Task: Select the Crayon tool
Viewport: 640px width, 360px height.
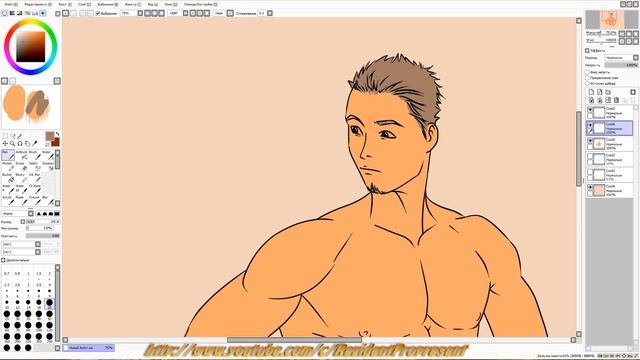Action: click(35, 200)
